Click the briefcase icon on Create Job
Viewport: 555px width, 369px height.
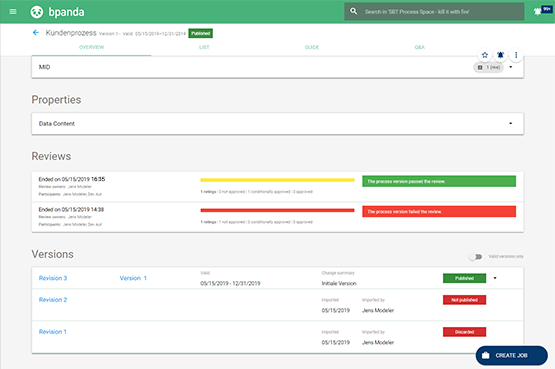coord(486,355)
